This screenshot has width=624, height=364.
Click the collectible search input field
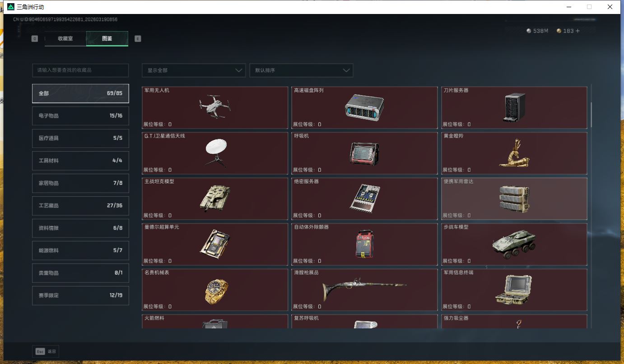[80, 70]
